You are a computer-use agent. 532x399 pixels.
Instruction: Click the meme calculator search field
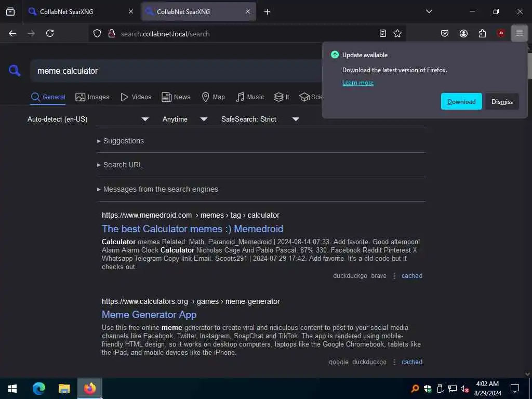click(177, 71)
